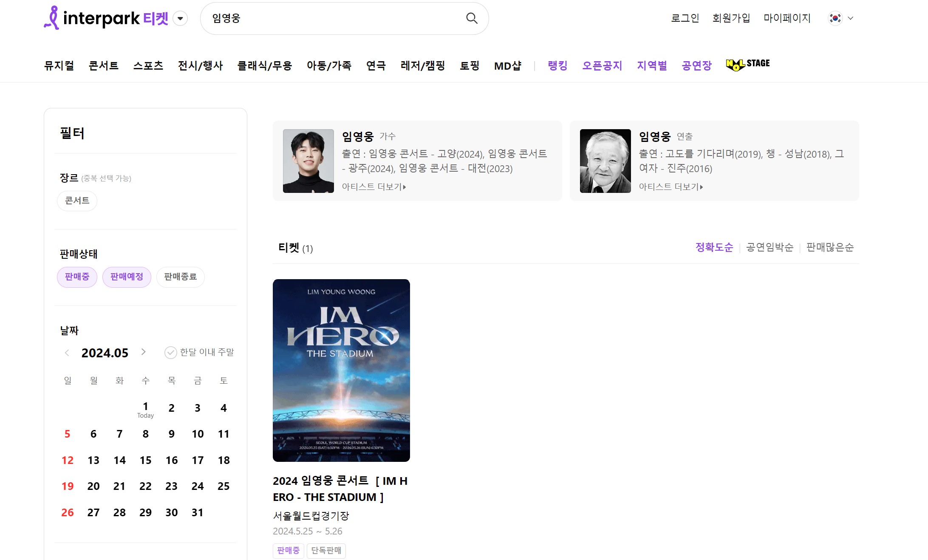Expand language selector chevron

[x=850, y=18]
